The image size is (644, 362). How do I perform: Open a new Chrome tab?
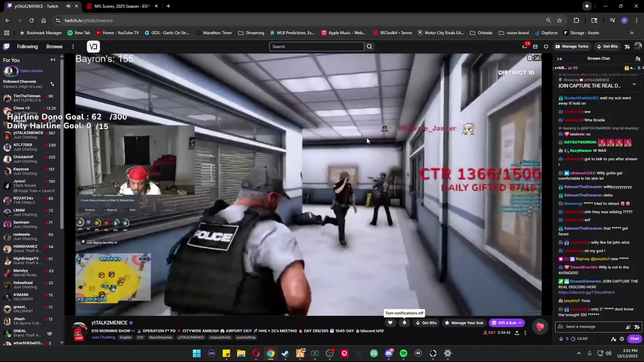(168, 6)
